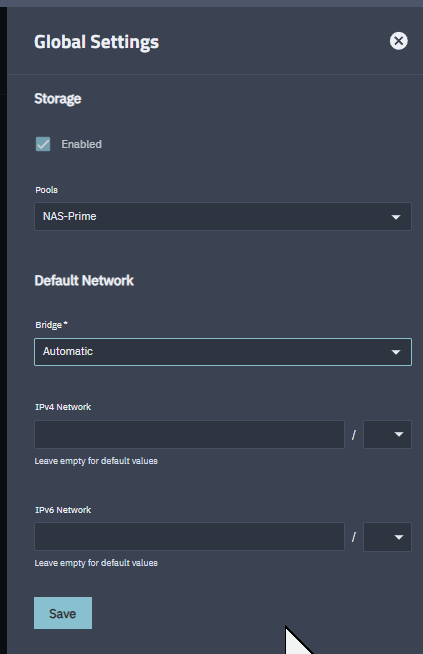Open the Bridge dropdown set to Automatic
Image resolution: width=423 pixels, height=654 pixels.
pos(223,352)
